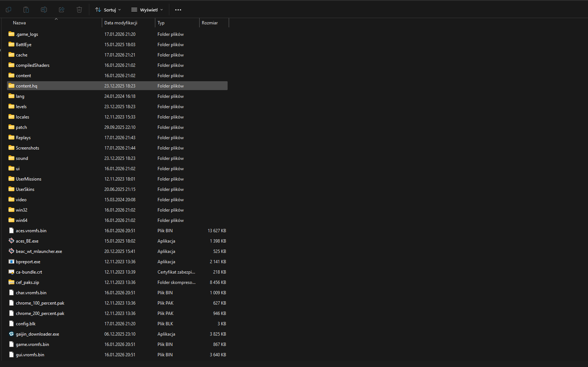This screenshot has height=367, width=588.
Task: Sort by the Nazwa column header
Action: 20,23
